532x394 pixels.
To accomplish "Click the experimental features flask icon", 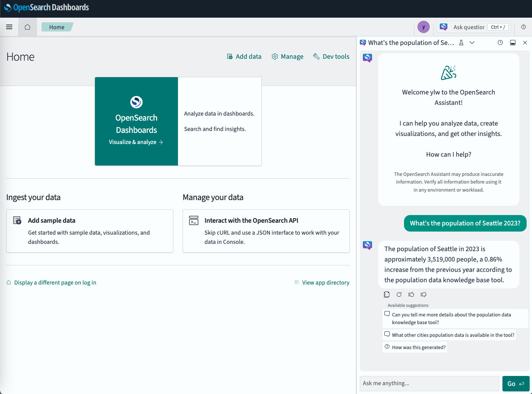I will (461, 43).
